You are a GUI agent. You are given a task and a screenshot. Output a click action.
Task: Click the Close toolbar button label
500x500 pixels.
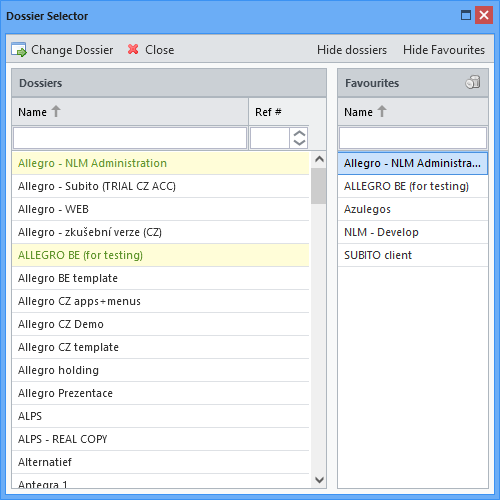point(160,50)
